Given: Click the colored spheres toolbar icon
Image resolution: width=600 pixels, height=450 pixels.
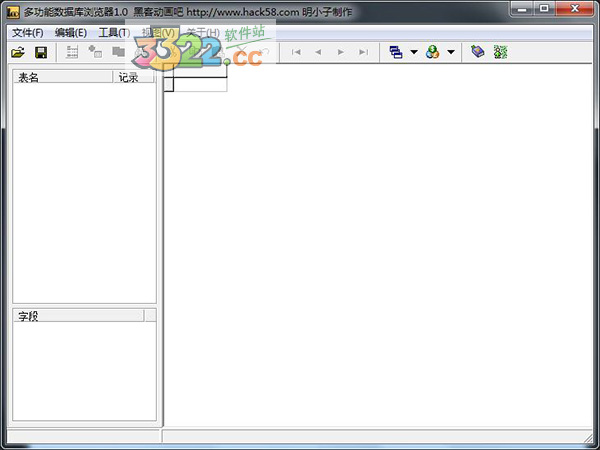Looking at the screenshot, I should tap(432, 51).
